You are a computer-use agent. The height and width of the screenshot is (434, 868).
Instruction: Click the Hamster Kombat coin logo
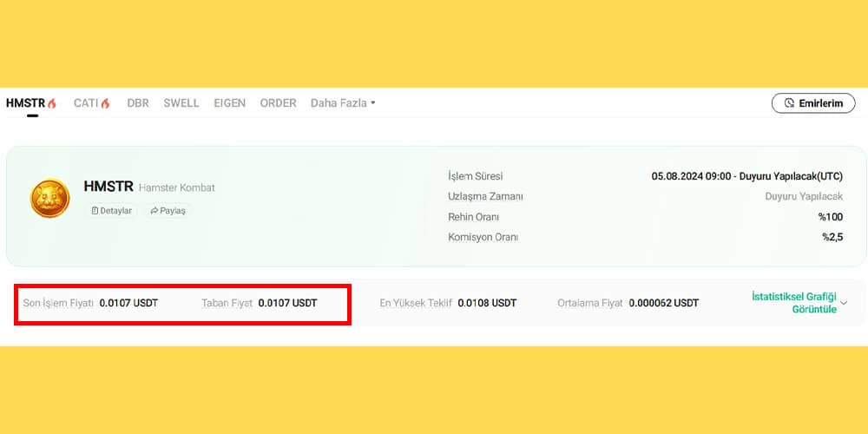coord(49,198)
